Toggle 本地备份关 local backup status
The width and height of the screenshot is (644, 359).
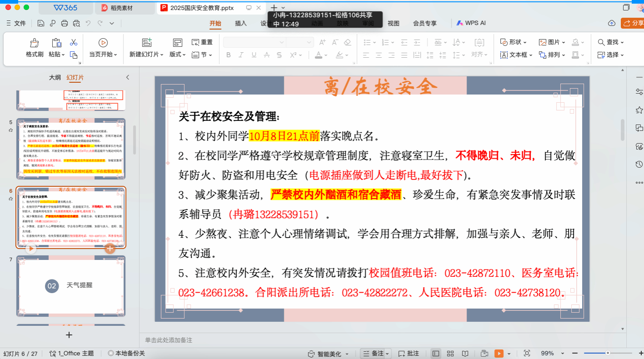[x=126, y=354]
